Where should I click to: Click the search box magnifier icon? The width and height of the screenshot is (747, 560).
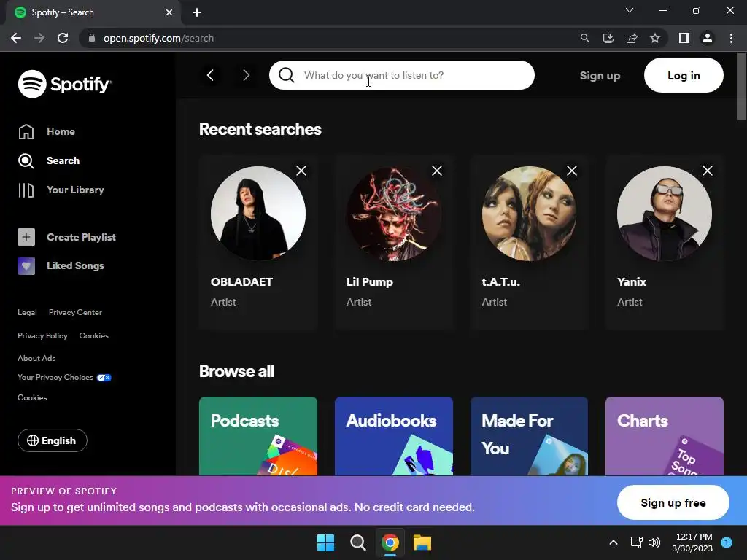tap(286, 75)
